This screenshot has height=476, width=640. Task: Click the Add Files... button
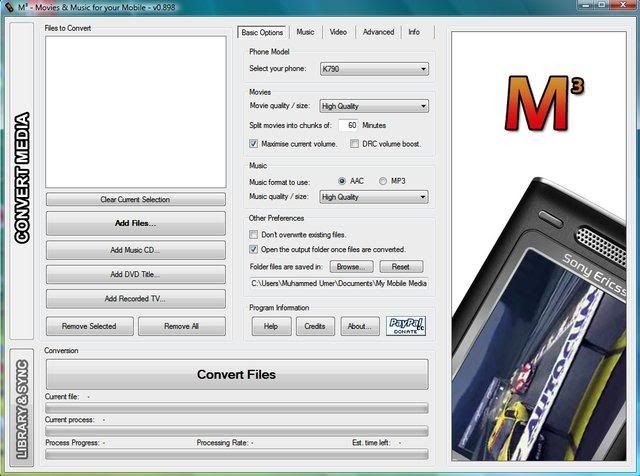pyautogui.click(x=136, y=223)
